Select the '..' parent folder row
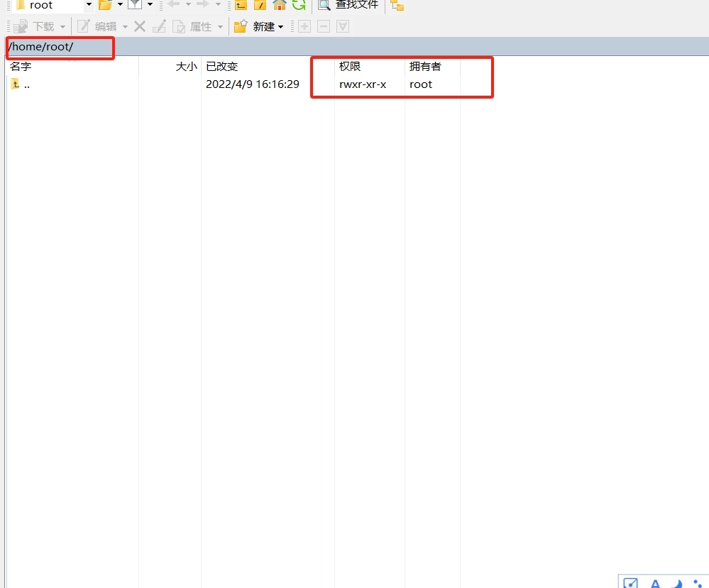Image resolution: width=709 pixels, height=588 pixels. click(x=27, y=84)
